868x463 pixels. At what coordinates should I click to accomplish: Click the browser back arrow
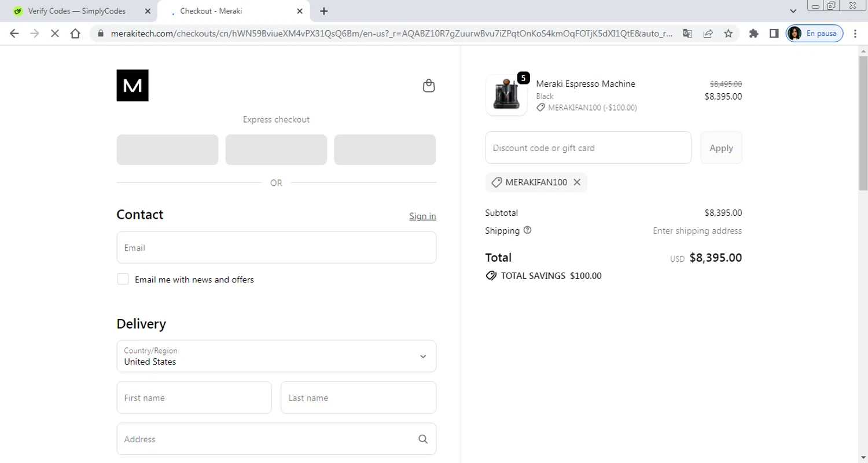pyautogui.click(x=14, y=34)
